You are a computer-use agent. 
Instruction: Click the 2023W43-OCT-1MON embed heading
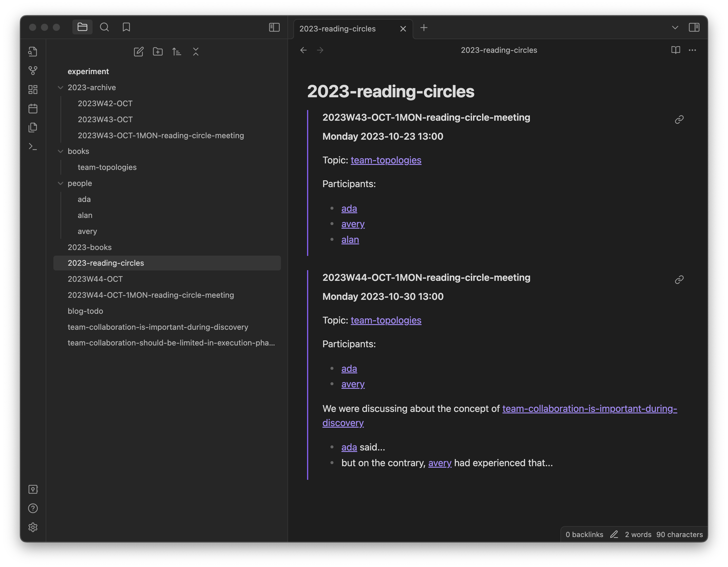click(x=426, y=118)
